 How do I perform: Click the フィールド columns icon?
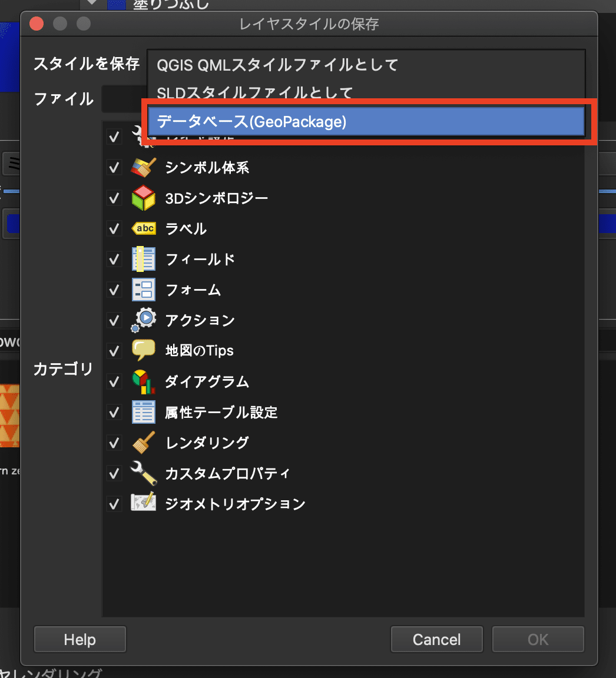pos(143,259)
